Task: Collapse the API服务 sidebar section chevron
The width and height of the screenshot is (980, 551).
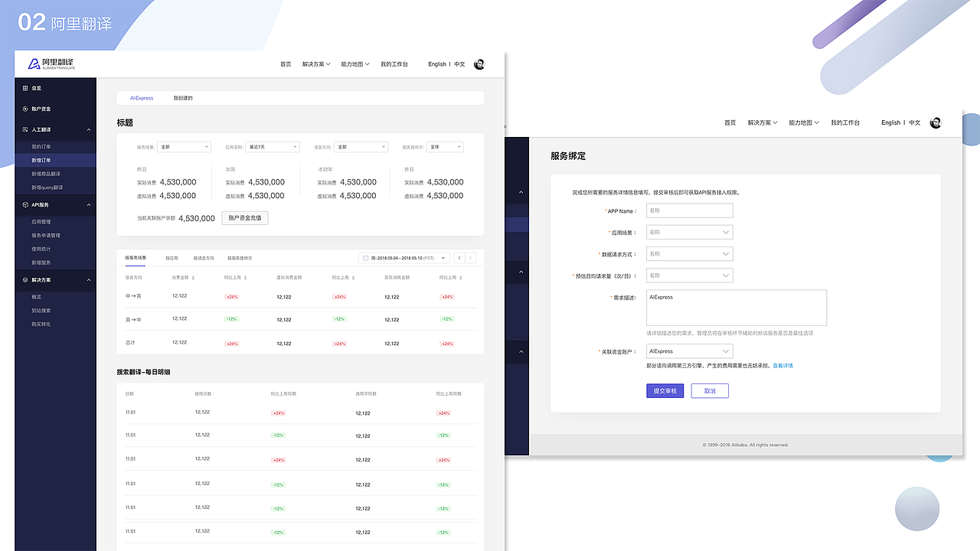Action: pyautogui.click(x=89, y=205)
